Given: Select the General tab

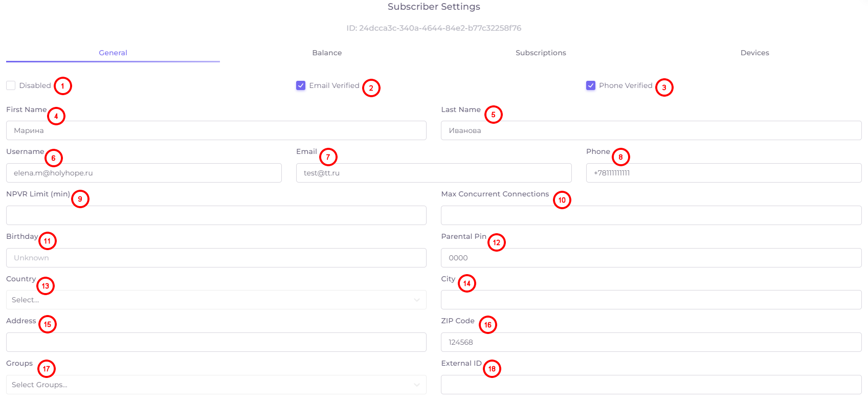Looking at the screenshot, I should pyautogui.click(x=113, y=53).
